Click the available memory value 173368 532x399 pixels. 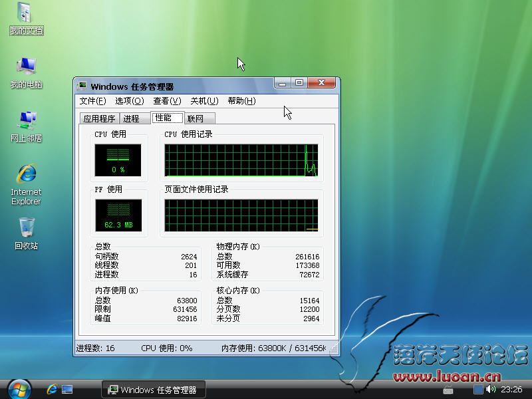point(307,265)
